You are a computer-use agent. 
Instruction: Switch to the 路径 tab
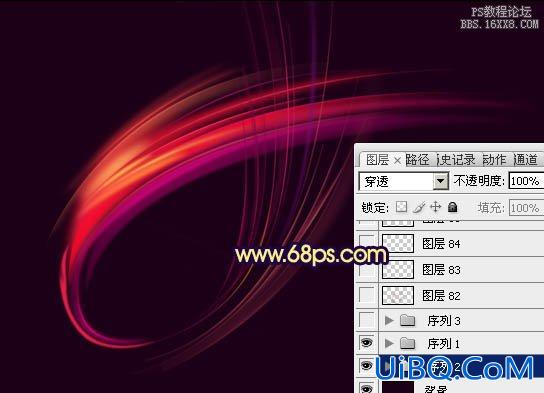tap(417, 160)
